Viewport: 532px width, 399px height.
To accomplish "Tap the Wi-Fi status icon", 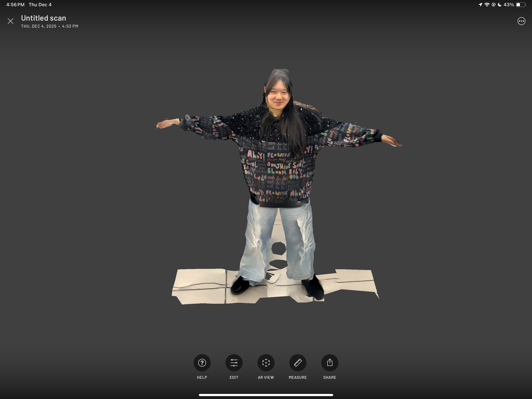I will tap(487, 4).
